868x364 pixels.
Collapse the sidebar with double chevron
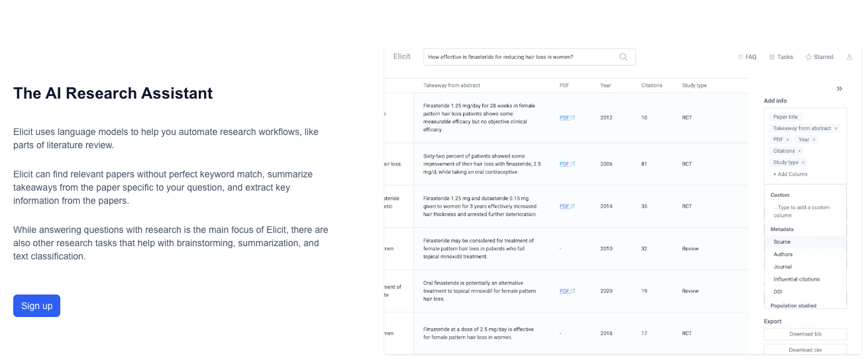[x=839, y=89]
